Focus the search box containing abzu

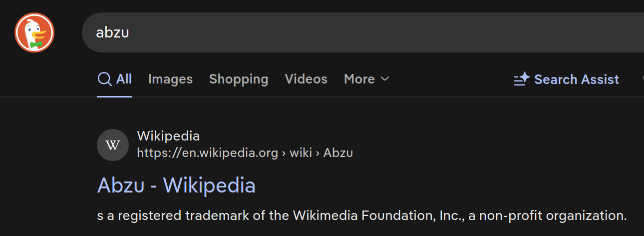[x=363, y=32]
